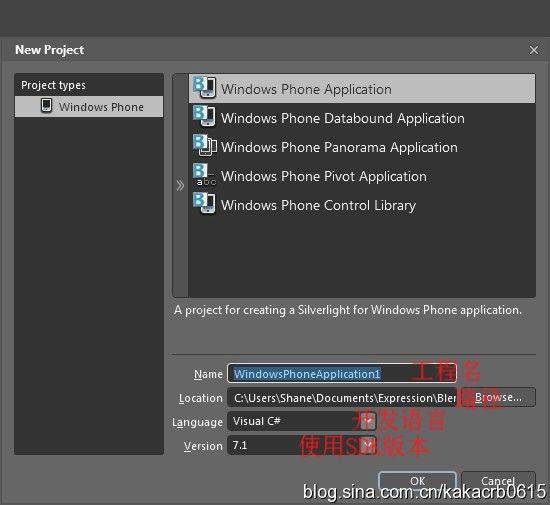550x505 pixels.
Task: Click the Windows Phone Databound Application icon
Action: pyautogui.click(x=204, y=116)
